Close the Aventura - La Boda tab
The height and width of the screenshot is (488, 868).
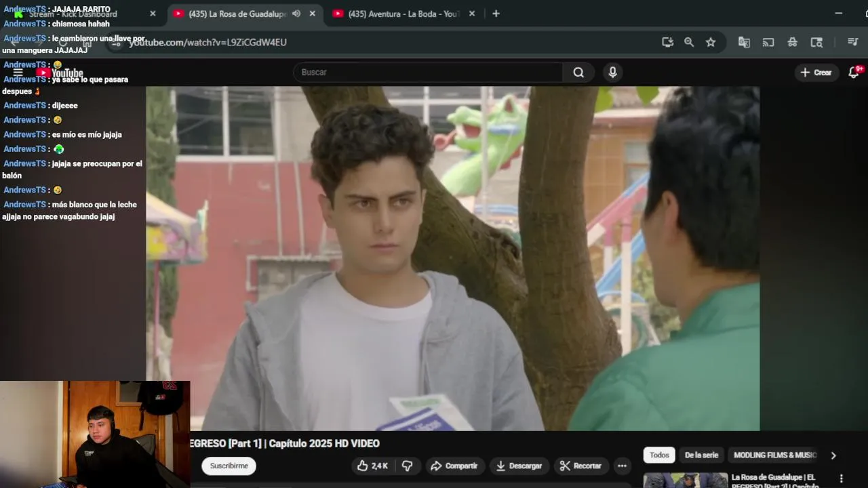click(x=472, y=14)
